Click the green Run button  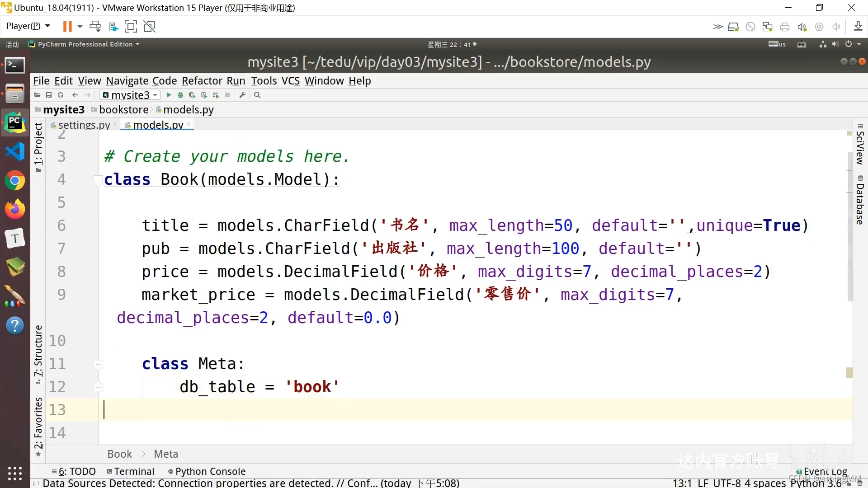pyautogui.click(x=169, y=95)
